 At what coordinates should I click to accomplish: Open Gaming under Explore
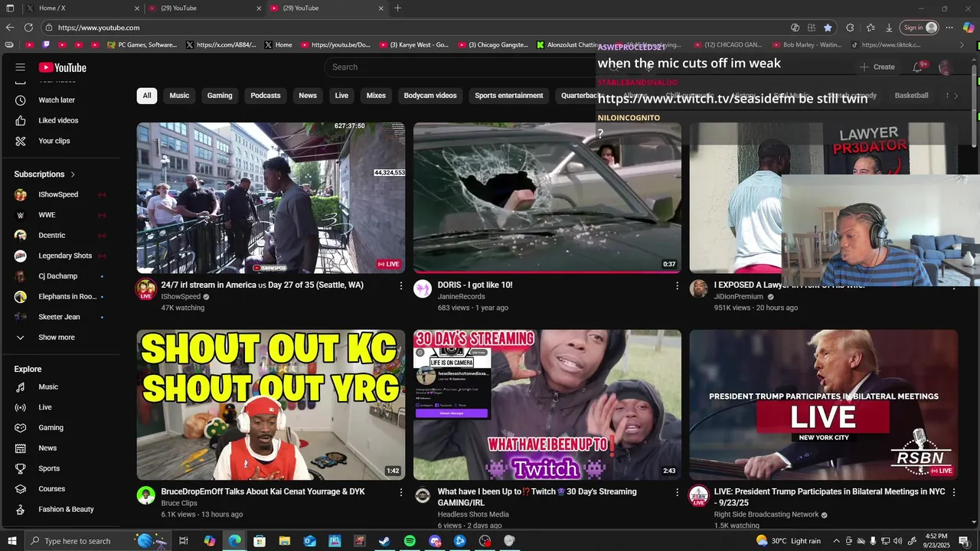[51, 428]
